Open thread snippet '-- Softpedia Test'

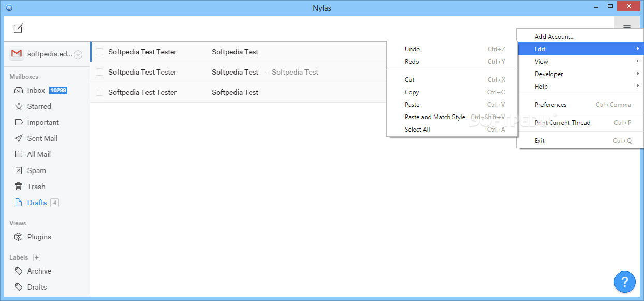click(x=291, y=72)
